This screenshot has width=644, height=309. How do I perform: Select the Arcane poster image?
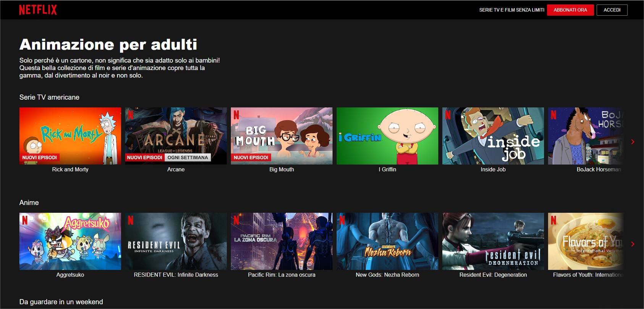click(x=176, y=136)
